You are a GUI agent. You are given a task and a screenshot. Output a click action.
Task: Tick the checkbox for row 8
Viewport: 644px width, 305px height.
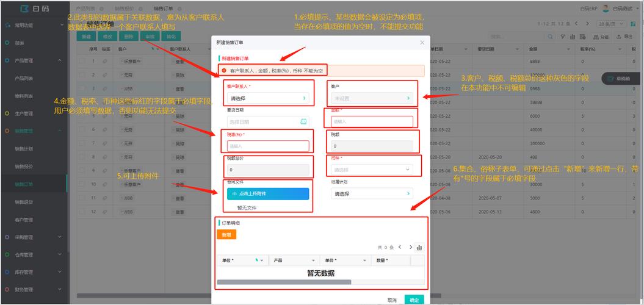coord(82,157)
